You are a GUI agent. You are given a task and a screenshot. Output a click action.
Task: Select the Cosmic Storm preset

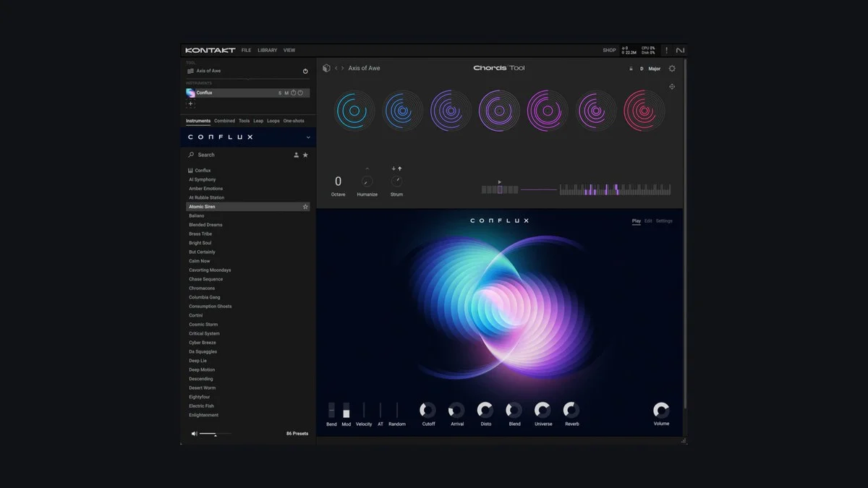[203, 325]
